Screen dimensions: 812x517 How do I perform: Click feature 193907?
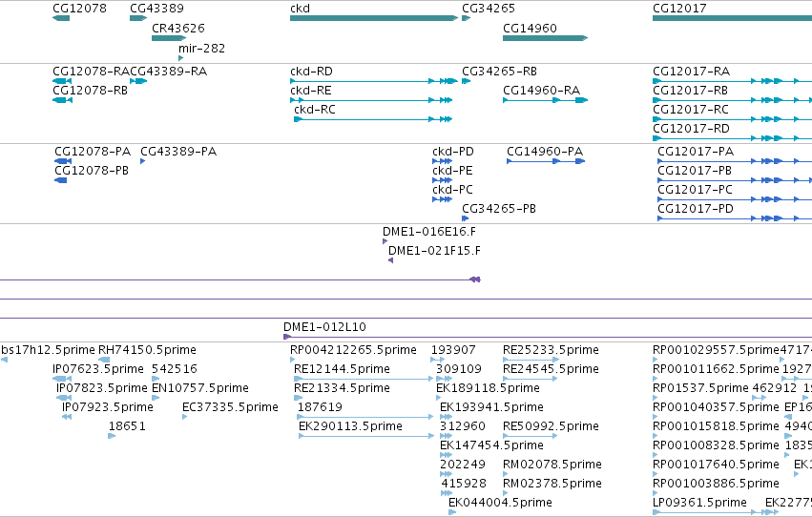coord(453,350)
